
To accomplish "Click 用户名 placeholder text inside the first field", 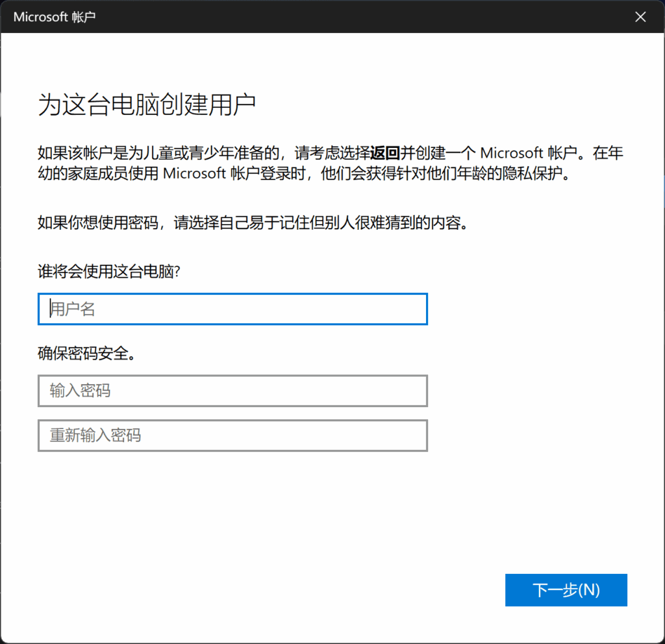I will click(73, 310).
